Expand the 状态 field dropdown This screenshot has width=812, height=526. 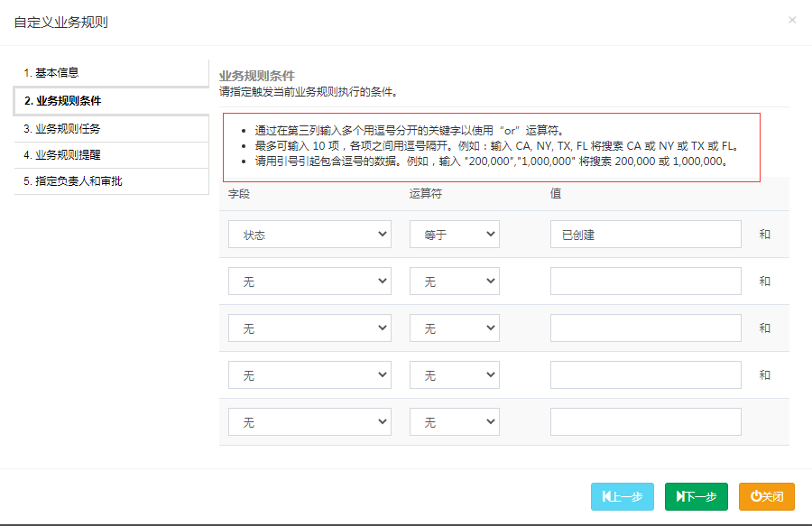(309, 235)
